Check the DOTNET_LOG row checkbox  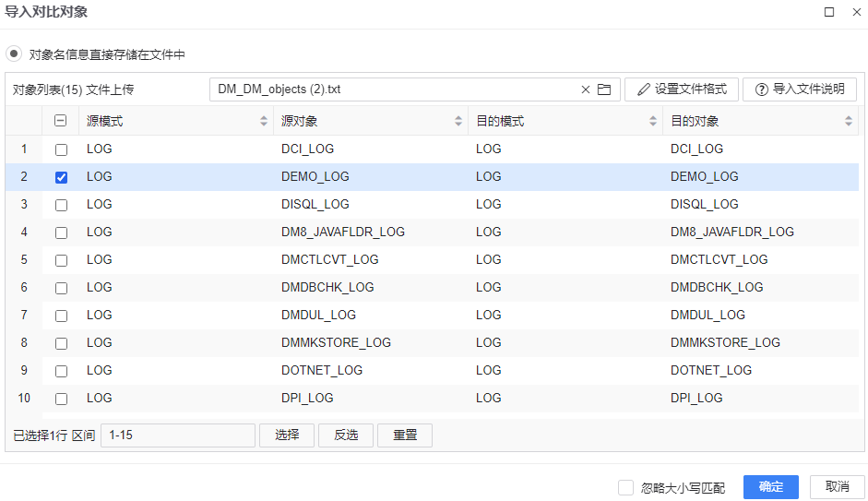[x=62, y=372]
